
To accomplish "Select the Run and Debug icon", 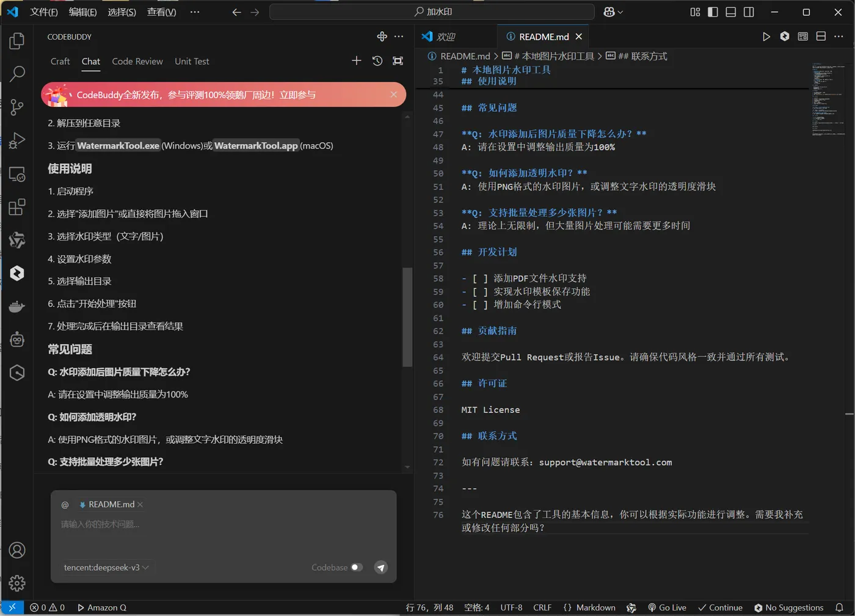I will point(16,141).
